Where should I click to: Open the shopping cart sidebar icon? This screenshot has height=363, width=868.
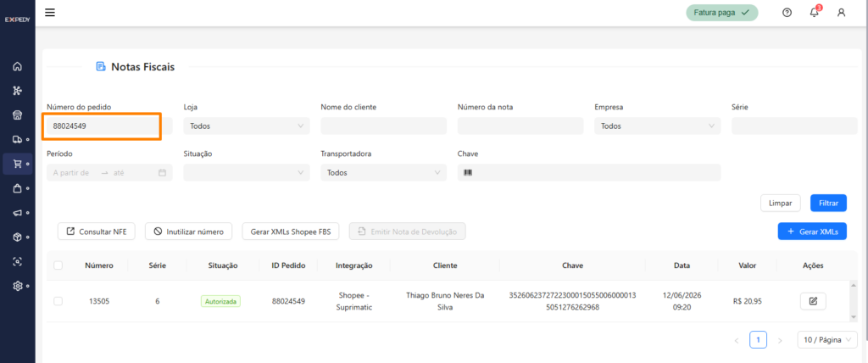(x=17, y=164)
